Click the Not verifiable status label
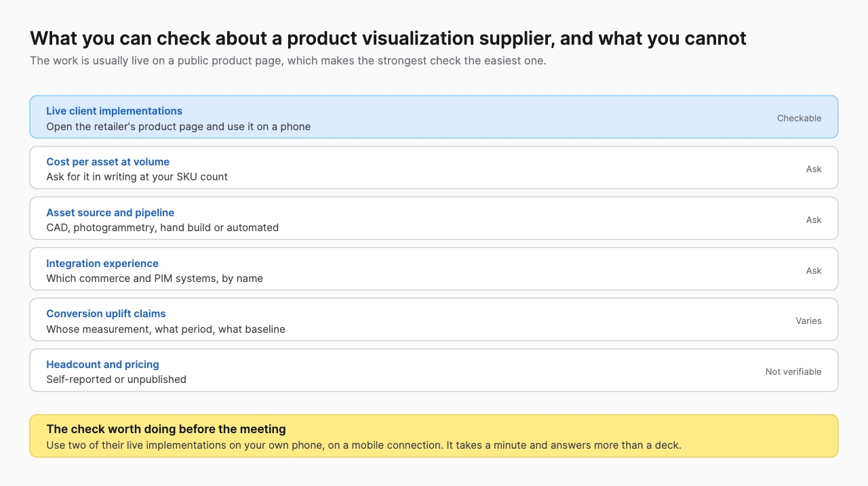The image size is (868, 486). [793, 371]
